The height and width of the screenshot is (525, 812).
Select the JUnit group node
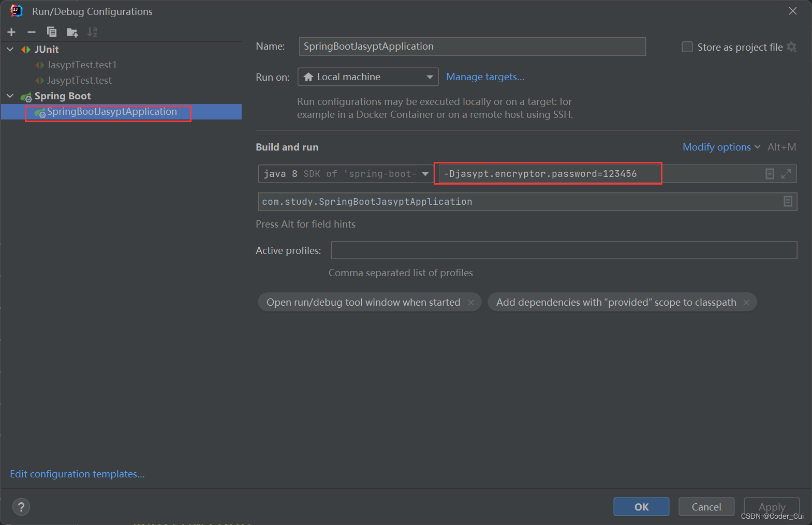47,49
